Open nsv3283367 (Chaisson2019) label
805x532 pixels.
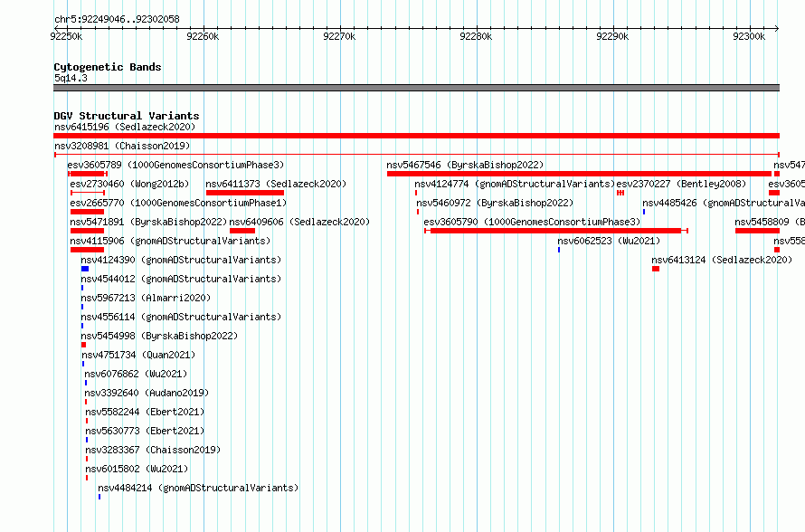click(x=153, y=450)
